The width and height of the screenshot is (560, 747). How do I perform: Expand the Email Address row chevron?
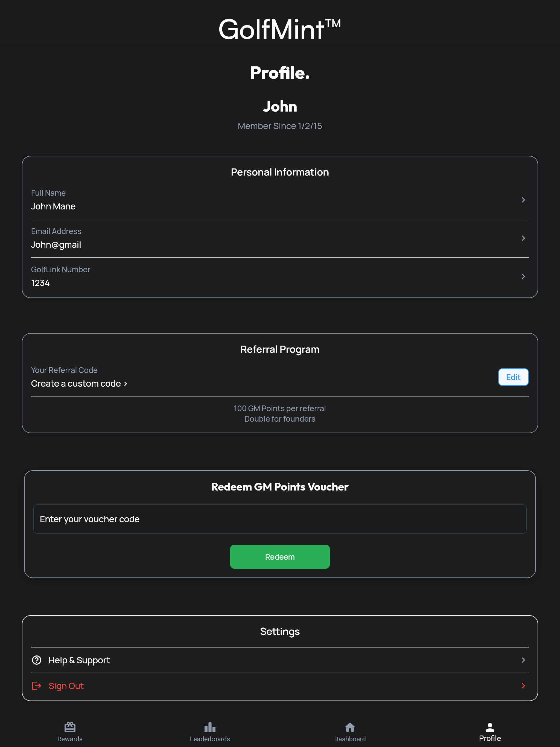click(523, 238)
